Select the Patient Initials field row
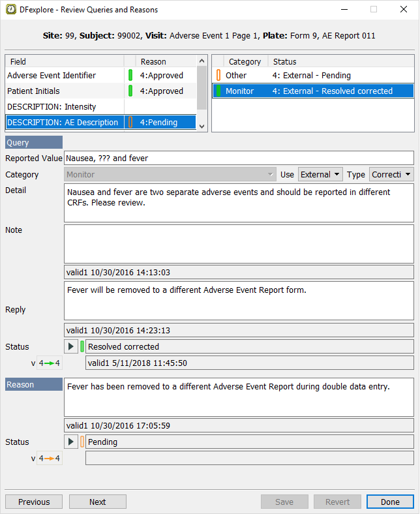This screenshot has height=514, width=420. [65, 91]
